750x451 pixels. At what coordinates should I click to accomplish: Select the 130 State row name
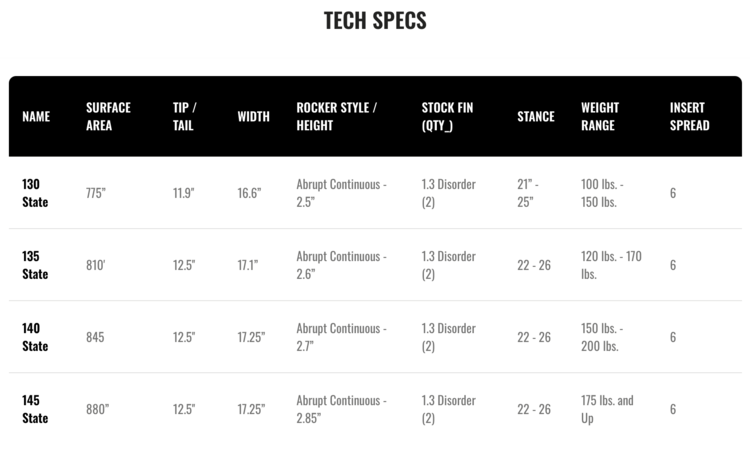pyautogui.click(x=35, y=193)
